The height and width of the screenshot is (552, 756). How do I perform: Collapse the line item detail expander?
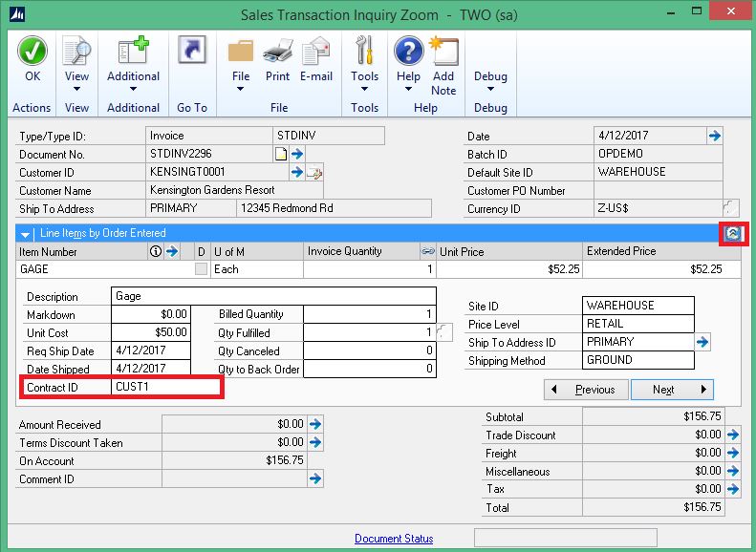point(732,234)
